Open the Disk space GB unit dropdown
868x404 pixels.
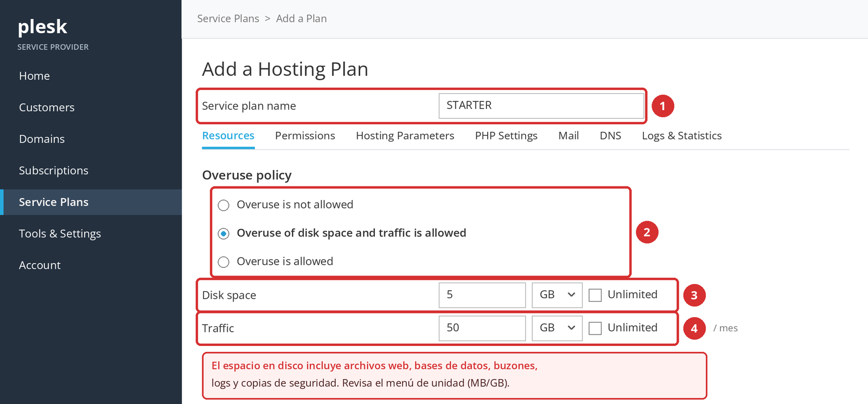click(557, 295)
